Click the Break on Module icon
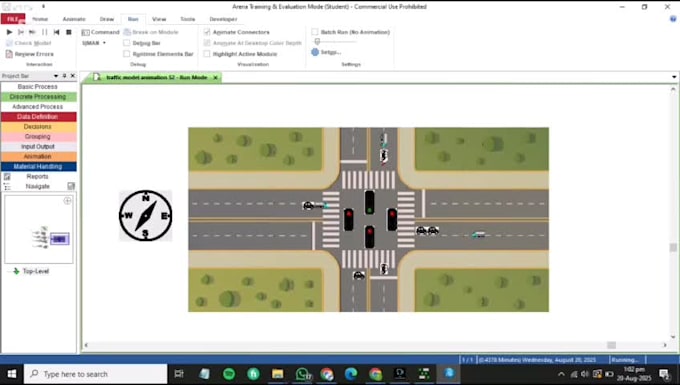This screenshot has width=680, height=385. [x=127, y=32]
